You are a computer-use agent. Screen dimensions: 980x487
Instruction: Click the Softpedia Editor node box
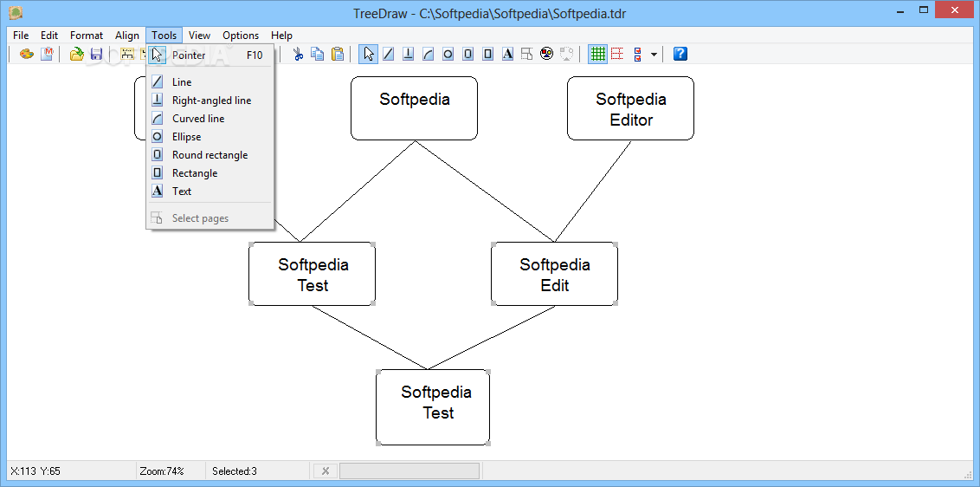(x=630, y=108)
